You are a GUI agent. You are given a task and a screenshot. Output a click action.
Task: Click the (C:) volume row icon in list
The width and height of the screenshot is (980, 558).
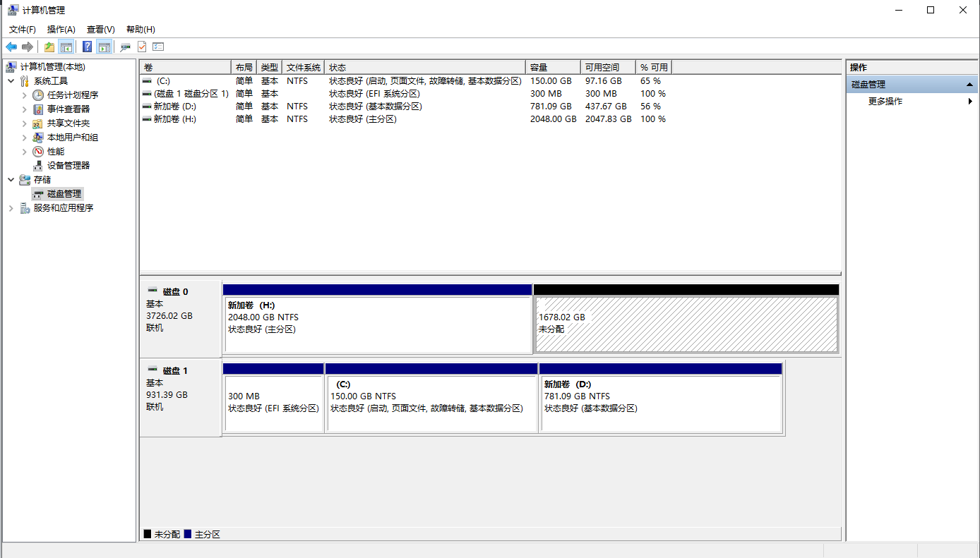click(x=147, y=81)
